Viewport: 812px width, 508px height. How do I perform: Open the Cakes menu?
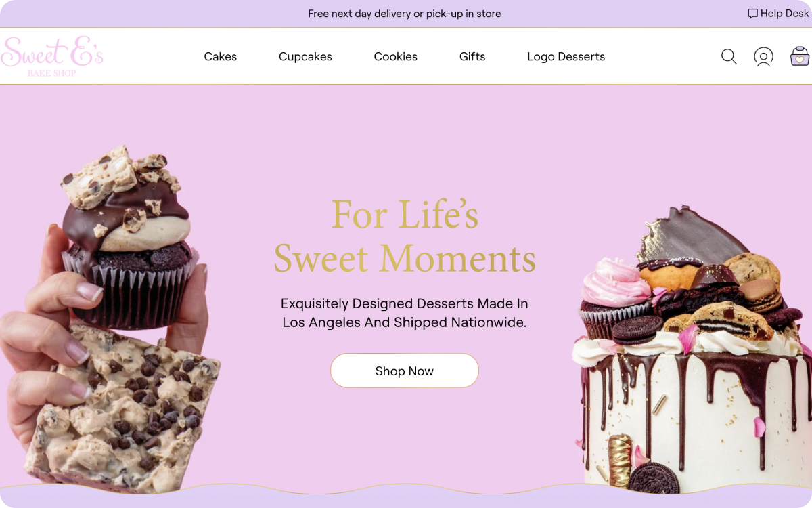point(221,57)
